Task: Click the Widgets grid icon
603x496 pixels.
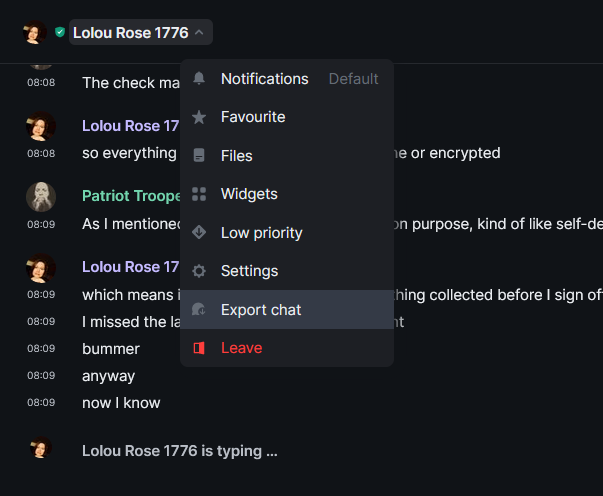Action: 199,194
